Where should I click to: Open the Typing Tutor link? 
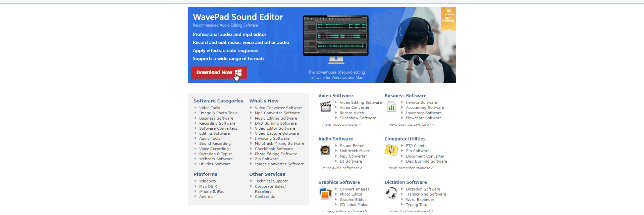click(417, 205)
